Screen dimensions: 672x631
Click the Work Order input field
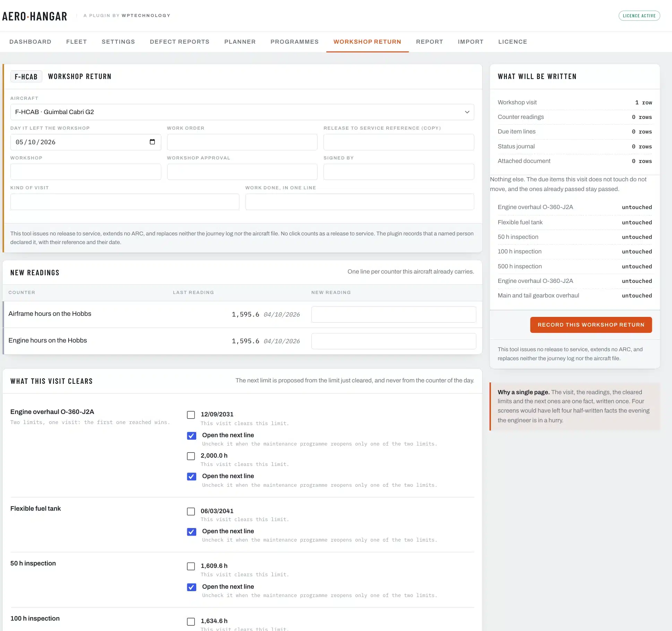[242, 142]
